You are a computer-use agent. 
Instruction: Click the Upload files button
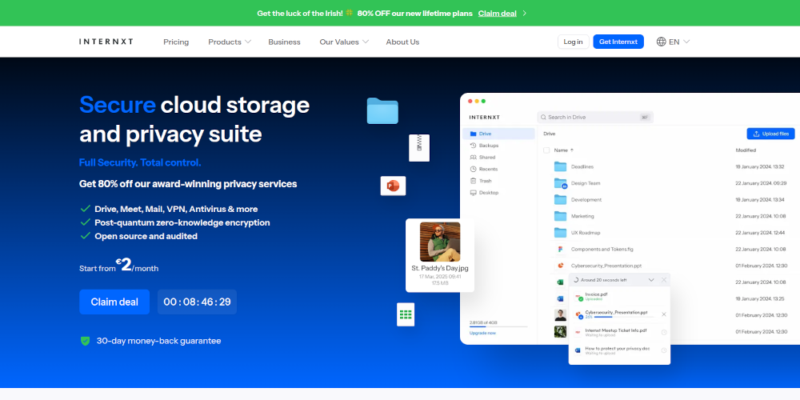(771, 134)
